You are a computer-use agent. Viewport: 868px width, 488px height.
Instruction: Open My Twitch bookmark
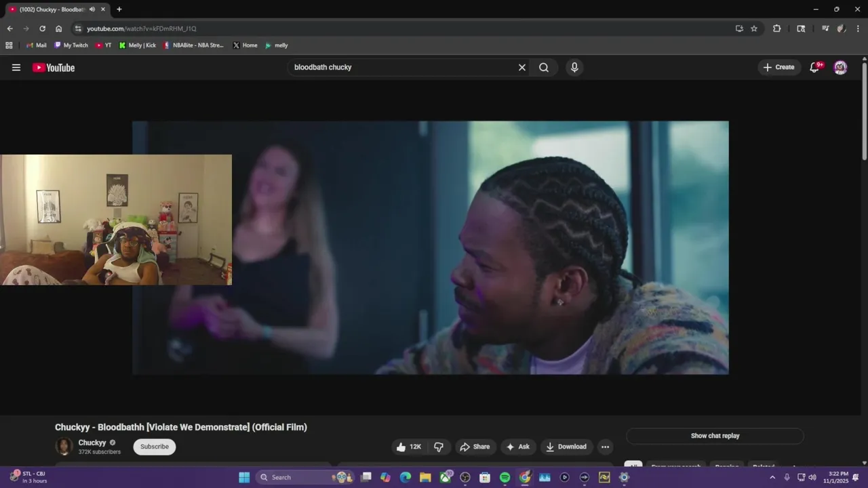click(x=71, y=45)
